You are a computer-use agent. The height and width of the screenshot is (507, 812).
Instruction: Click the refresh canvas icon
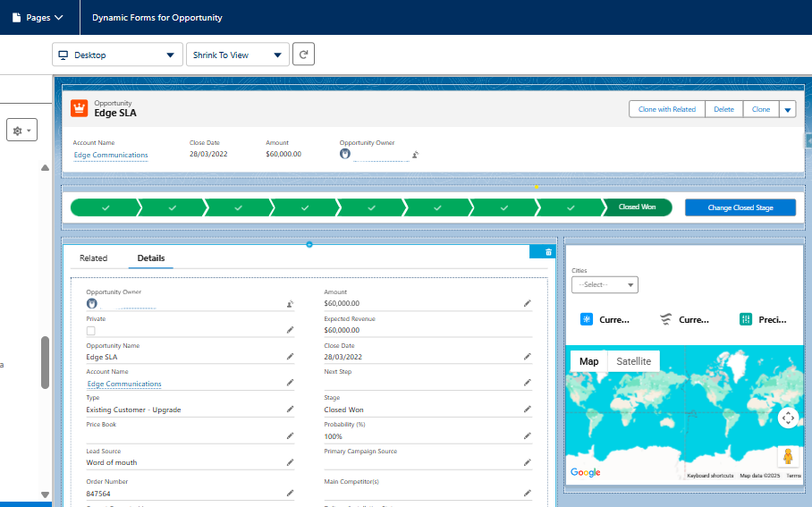tap(304, 55)
